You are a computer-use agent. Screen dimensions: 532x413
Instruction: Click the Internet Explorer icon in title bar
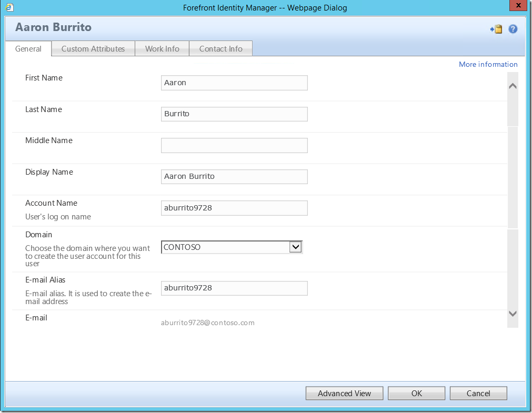[x=10, y=7]
